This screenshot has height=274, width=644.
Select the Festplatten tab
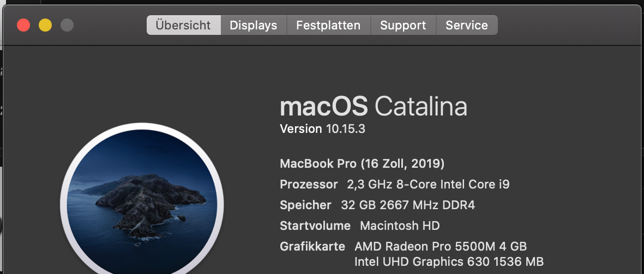(x=328, y=25)
